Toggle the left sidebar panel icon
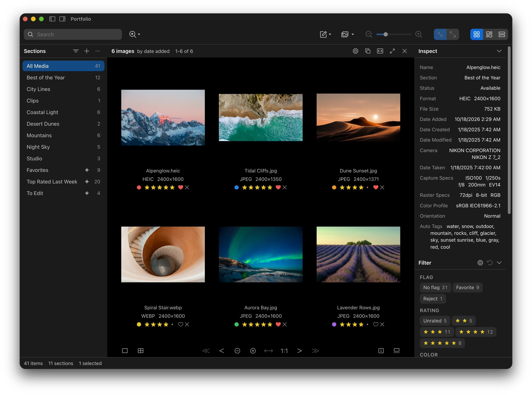This screenshot has width=532, height=395. 52,19
